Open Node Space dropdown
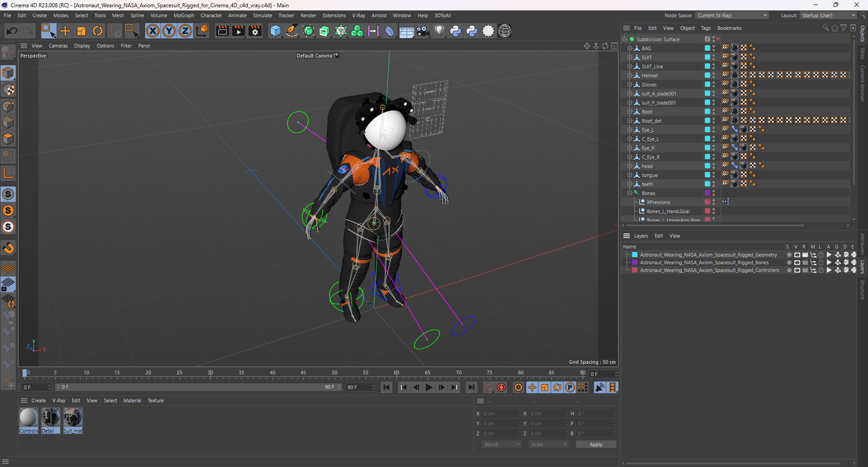Screen dimensions: 868x467 [x=732, y=15]
